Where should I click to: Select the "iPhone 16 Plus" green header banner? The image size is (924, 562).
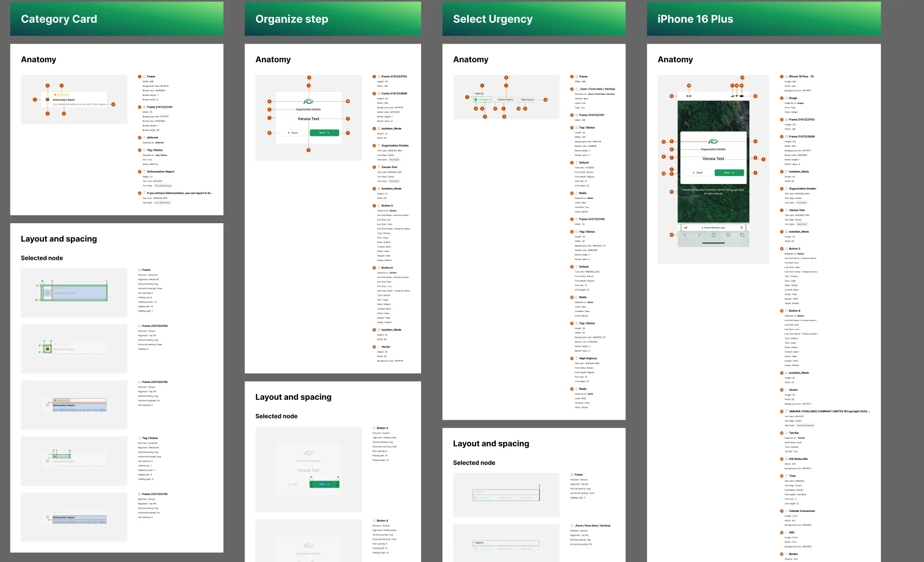(764, 19)
